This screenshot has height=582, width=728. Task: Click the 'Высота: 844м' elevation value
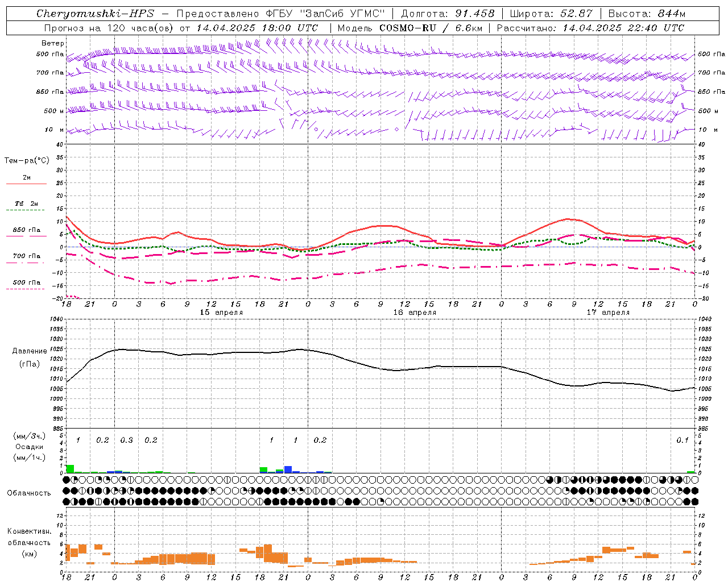647,14
